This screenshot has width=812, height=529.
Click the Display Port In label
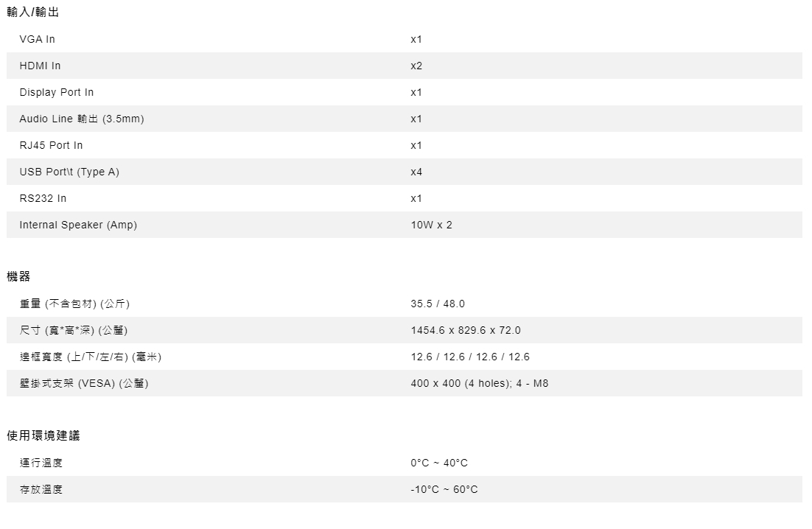click(57, 92)
